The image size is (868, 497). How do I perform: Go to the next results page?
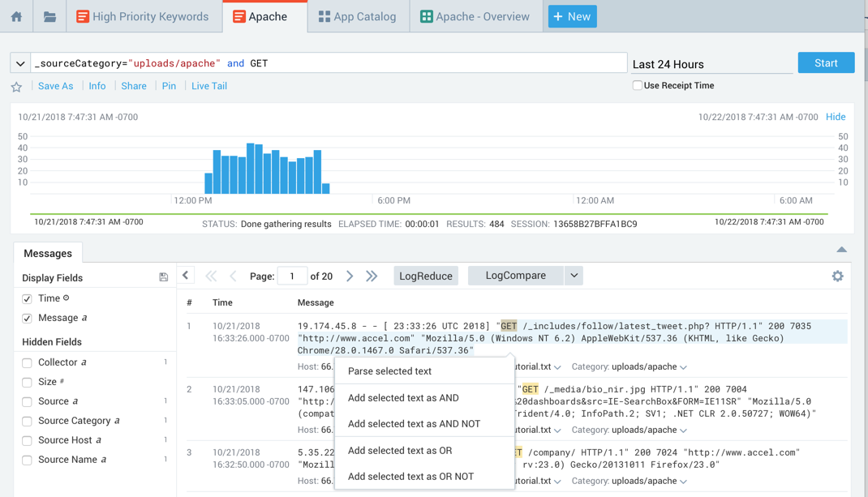350,276
